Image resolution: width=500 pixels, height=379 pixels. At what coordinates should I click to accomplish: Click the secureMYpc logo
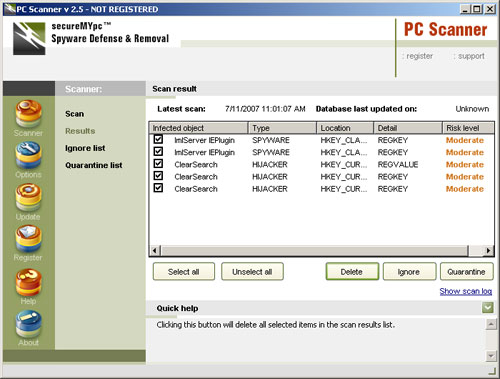coord(29,39)
